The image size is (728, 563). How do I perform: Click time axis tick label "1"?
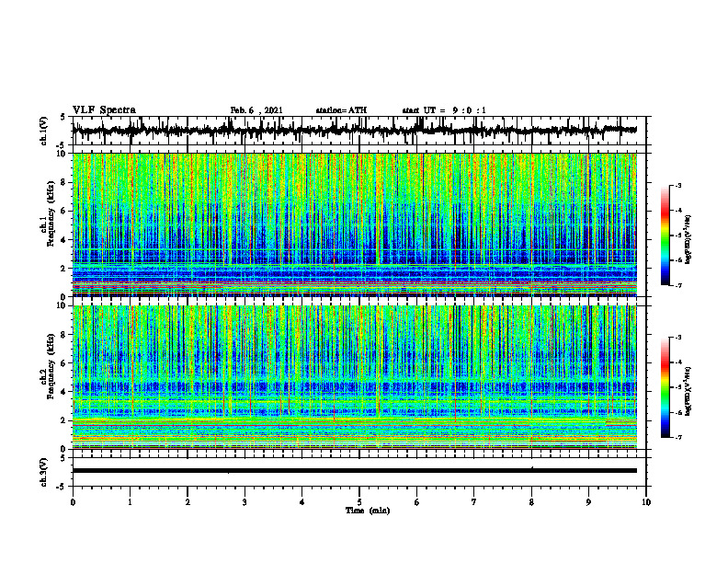130,502
